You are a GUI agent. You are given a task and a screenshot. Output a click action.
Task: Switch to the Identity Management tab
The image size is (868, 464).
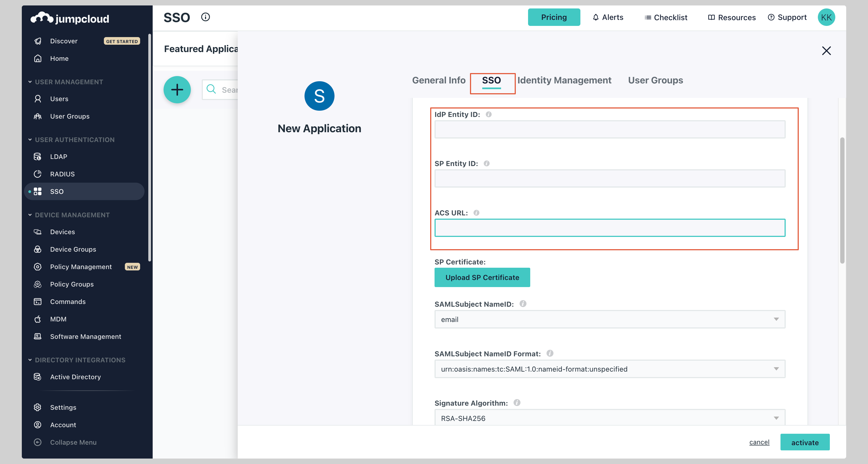pyautogui.click(x=564, y=80)
